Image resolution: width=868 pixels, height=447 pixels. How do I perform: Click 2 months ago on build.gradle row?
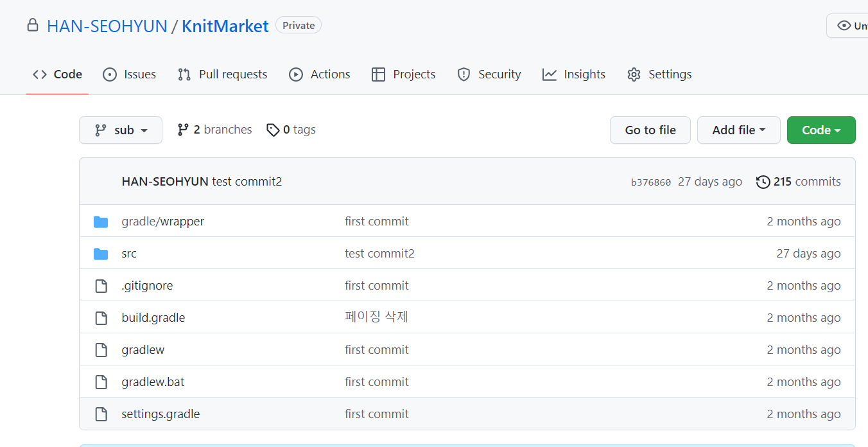coord(804,318)
